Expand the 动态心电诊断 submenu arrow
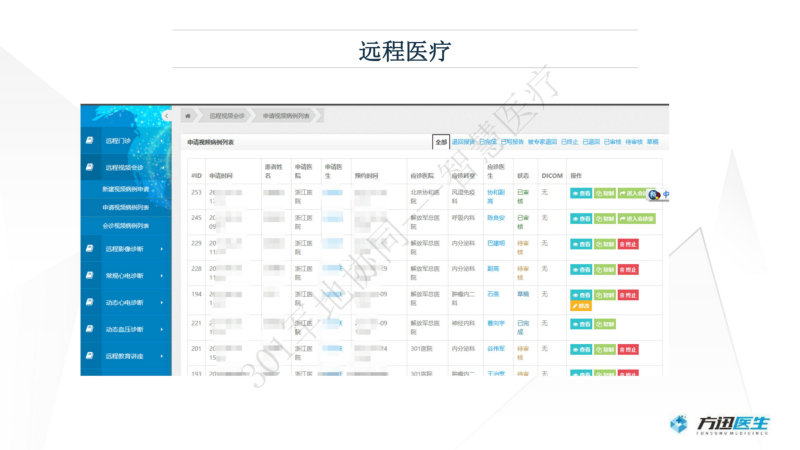Viewport: 800px width, 450px height. pos(162,303)
